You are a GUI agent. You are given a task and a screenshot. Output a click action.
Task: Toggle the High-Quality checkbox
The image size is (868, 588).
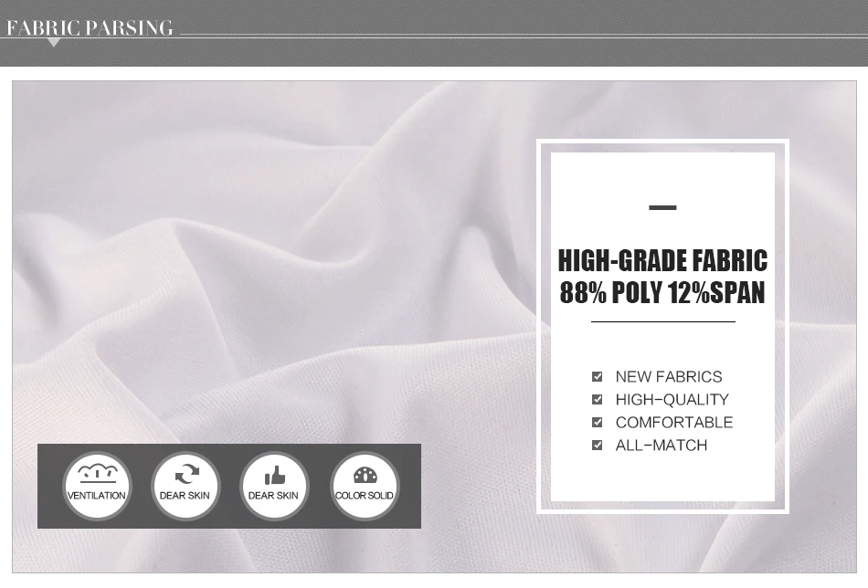(597, 399)
